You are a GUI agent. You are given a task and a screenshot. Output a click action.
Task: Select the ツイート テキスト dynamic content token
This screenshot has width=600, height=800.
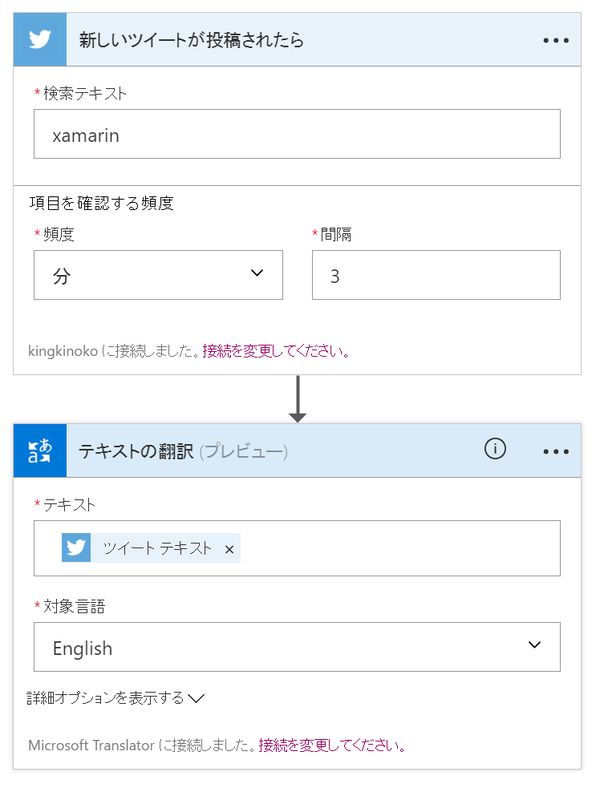(x=151, y=548)
